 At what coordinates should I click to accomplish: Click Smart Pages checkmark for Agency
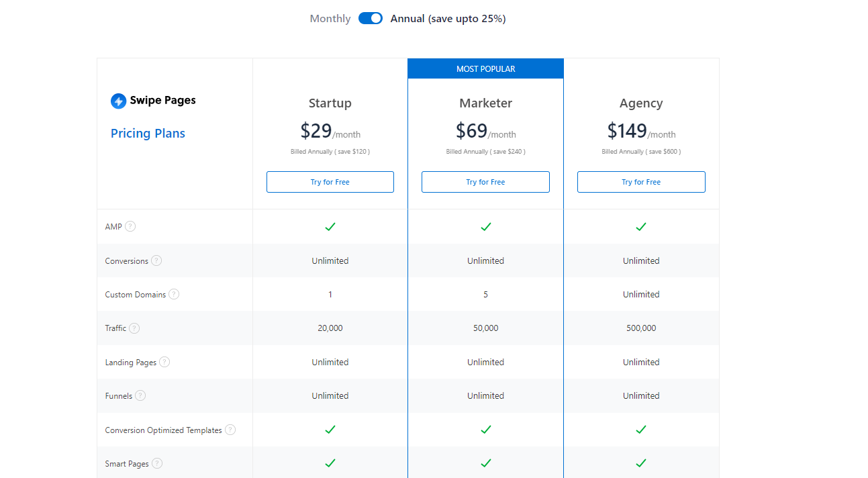[x=641, y=463]
